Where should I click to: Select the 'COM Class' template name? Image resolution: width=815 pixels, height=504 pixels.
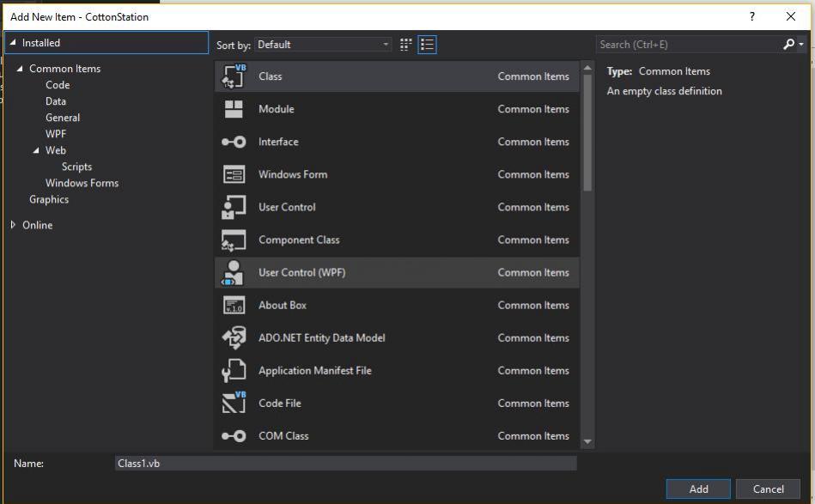click(283, 436)
